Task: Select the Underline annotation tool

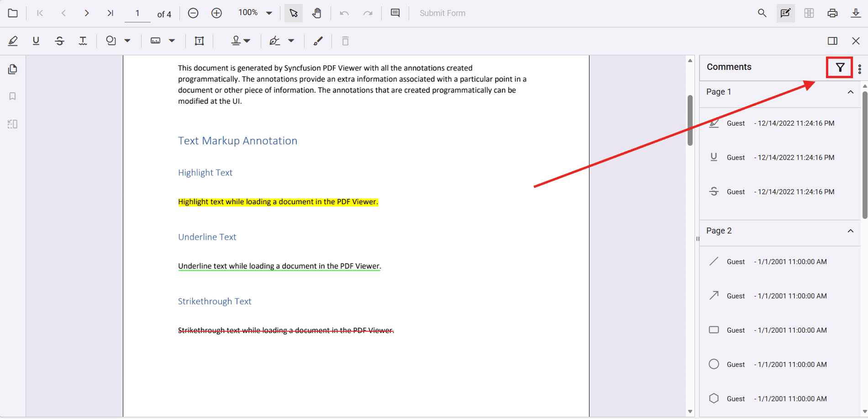Action: pyautogui.click(x=36, y=41)
